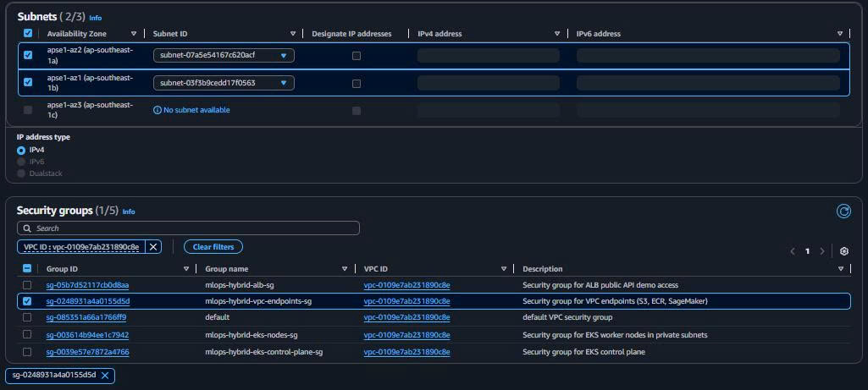The width and height of the screenshot is (868, 390).
Task: Open subnet-03f3b9cedd17f0563 dropdown
Action: click(x=224, y=83)
